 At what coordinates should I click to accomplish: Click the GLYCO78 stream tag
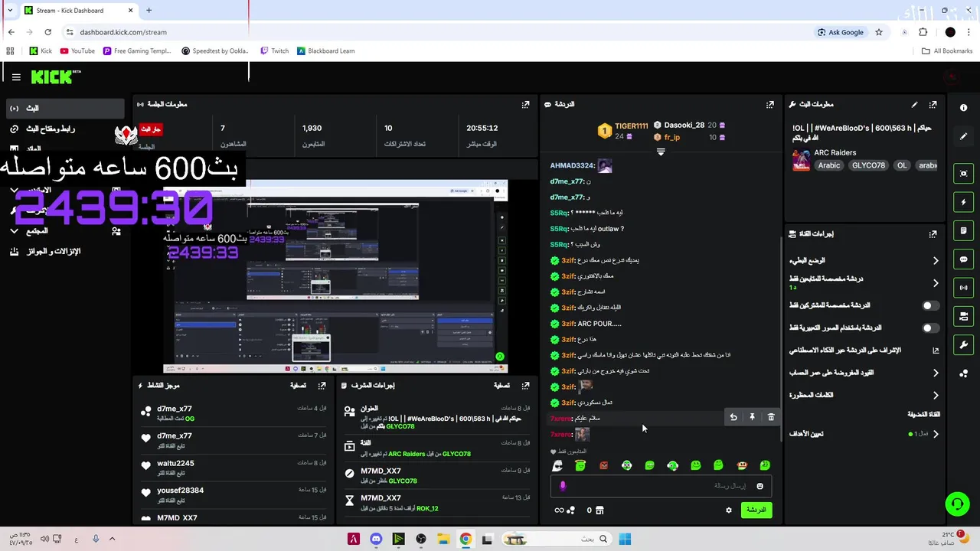pyautogui.click(x=867, y=165)
